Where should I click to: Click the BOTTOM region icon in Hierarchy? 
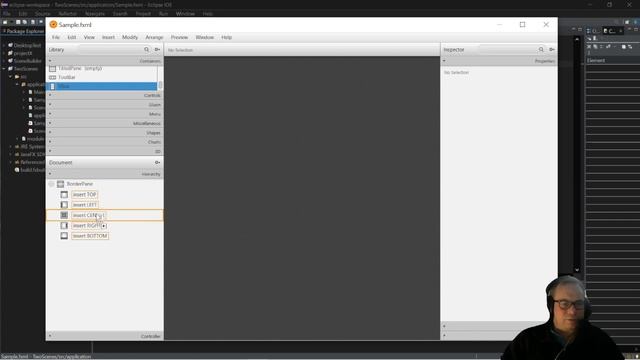(64, 236)
